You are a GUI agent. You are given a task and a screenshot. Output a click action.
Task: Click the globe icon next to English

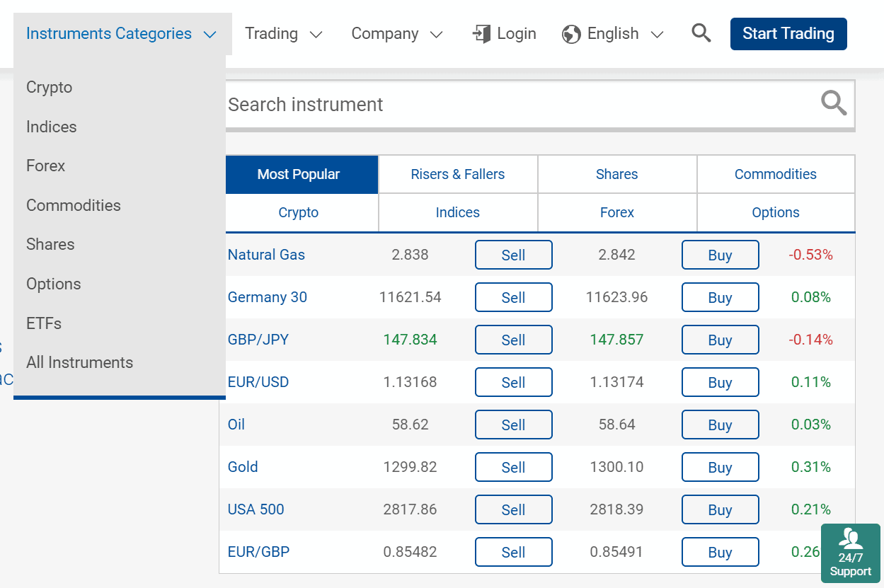570,33
